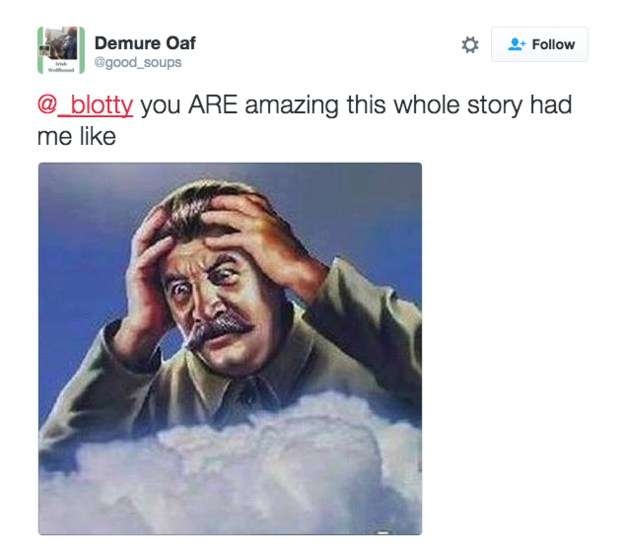Click 'this whole story had' tweet text
The width and height of the screenshot is (625, 544).
click(x=459, y=105)
